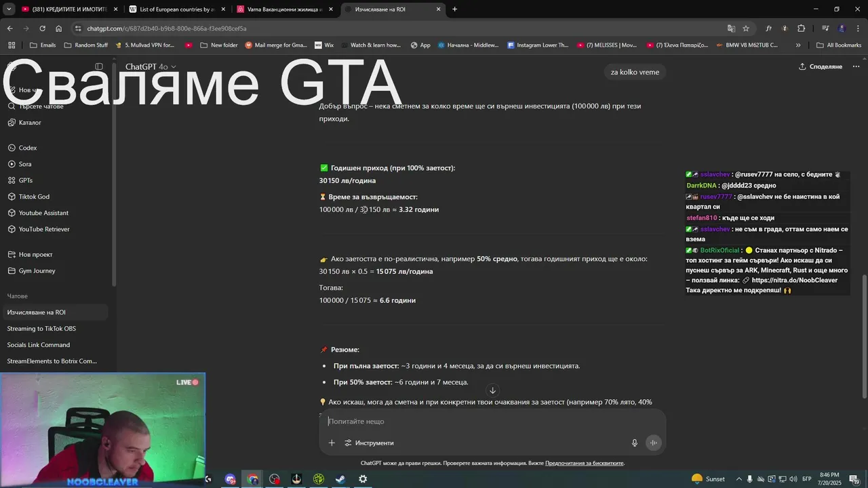Bookmark this page with the star icon
This screenshot has width=868, height=488.
(746, 28)
